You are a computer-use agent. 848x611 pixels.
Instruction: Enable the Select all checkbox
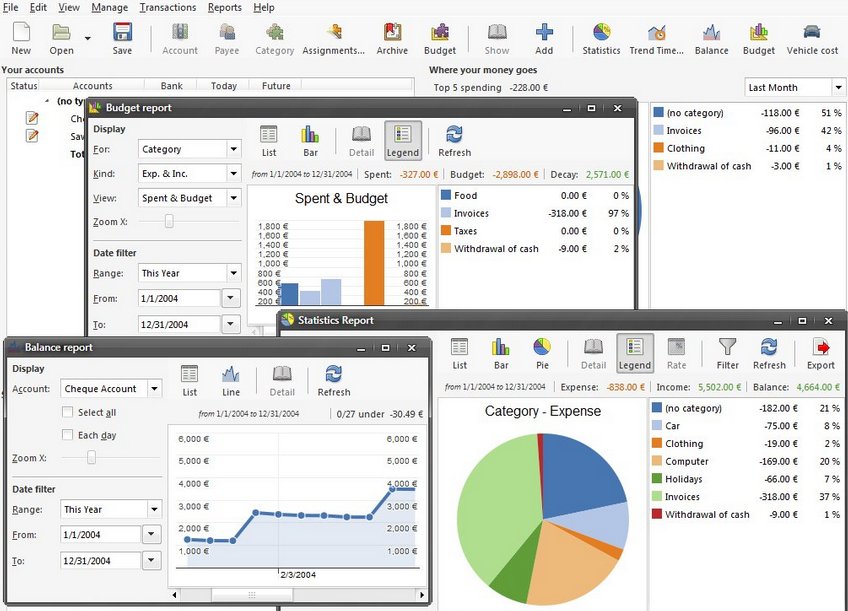[68, 412]
